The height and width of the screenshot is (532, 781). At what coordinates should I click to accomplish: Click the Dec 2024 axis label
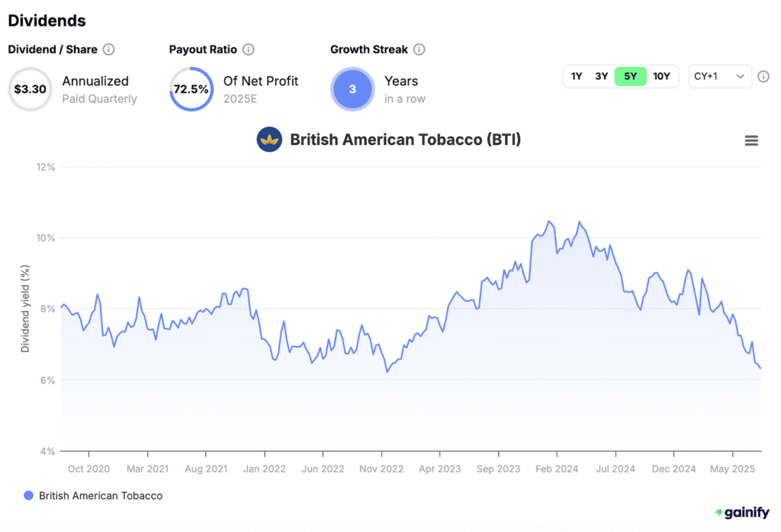[674, 469]
